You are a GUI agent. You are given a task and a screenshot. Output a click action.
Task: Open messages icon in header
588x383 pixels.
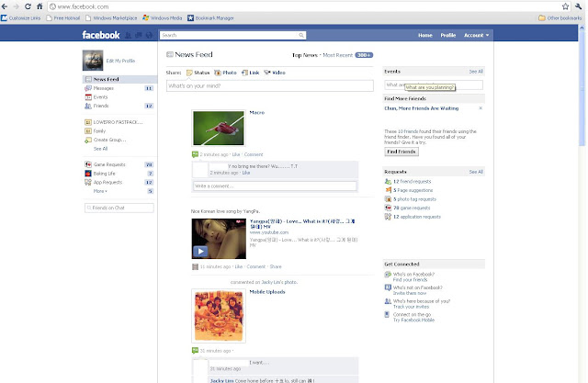(139, 35)
